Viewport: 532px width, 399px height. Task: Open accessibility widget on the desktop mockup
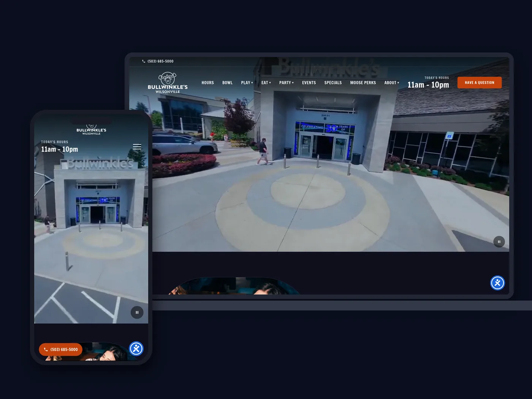coord(497,283)
